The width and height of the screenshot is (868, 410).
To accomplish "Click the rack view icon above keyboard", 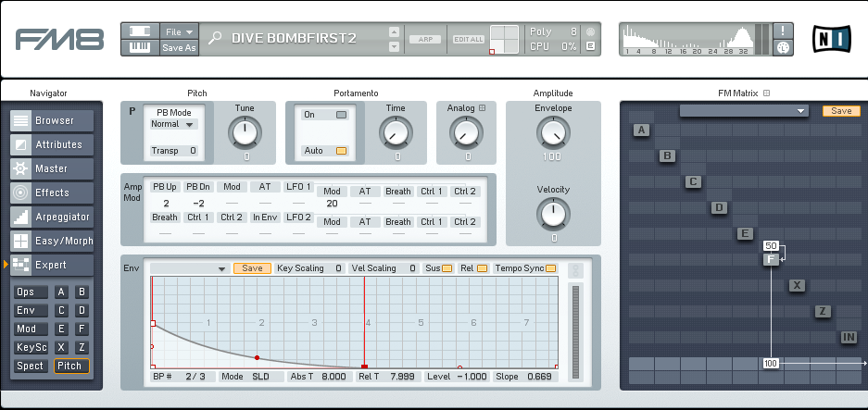I will point(140,31).
